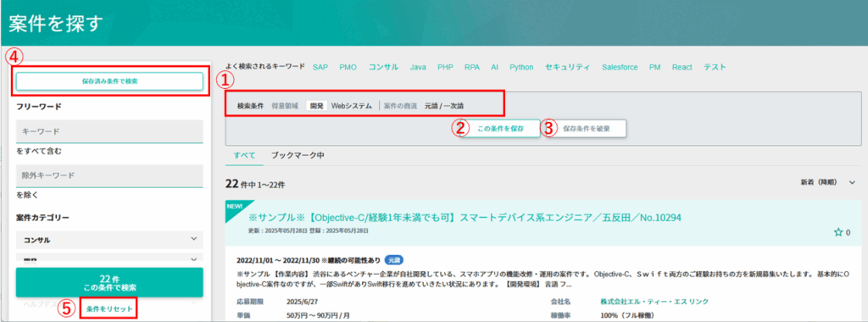Click the bookmark star icon on the Objective-C listing
Image resolution: width=868 pixels, height=322 pixels.
tap(837, 233)
